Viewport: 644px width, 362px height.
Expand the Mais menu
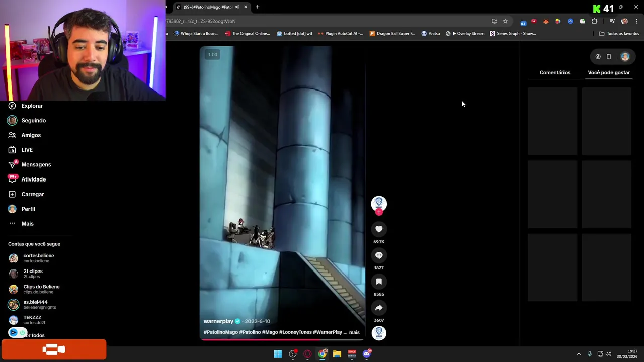click(21, 224)
